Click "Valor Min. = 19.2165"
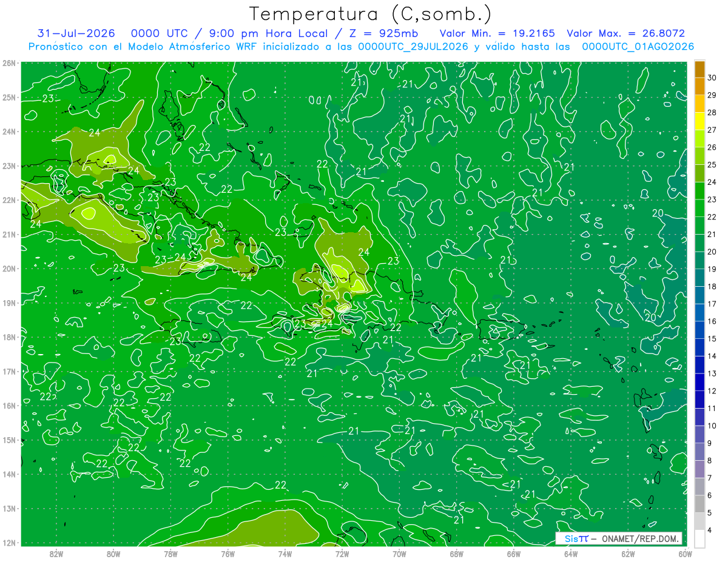The image size is (728, 562). 497,33
